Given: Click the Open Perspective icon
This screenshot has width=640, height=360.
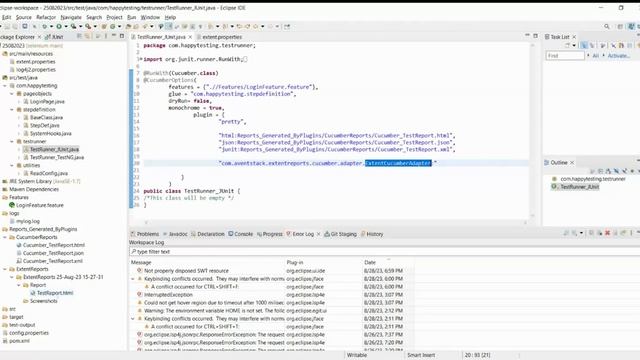Looking at the screenshot, I should pyautogui.click(x=620, y=27).
